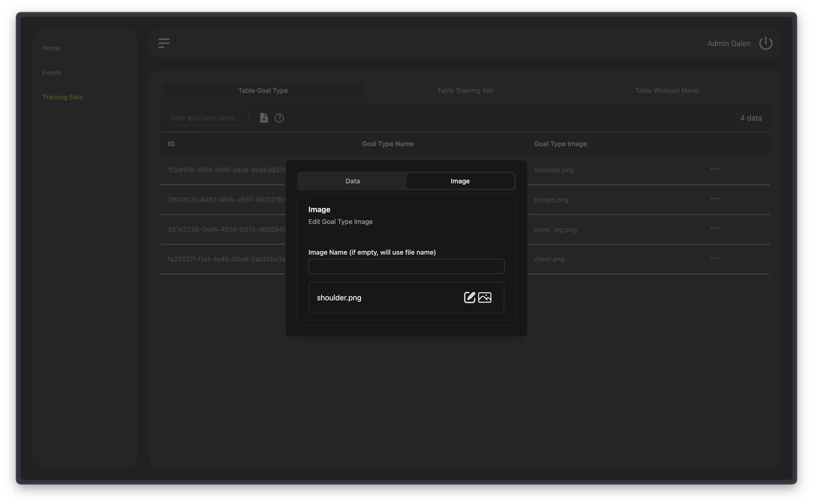Click the Goal Type Name column header

click(x=387, y=144)
